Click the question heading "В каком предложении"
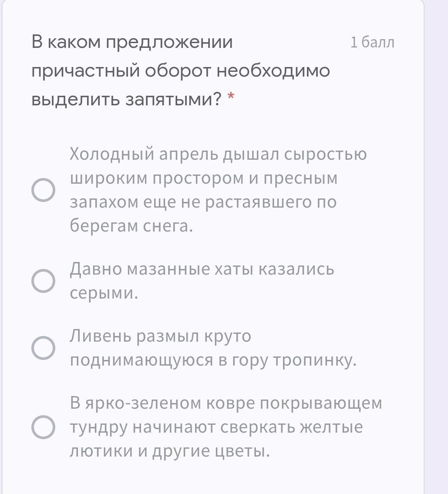The image size is (448, 494). [132, 42]
